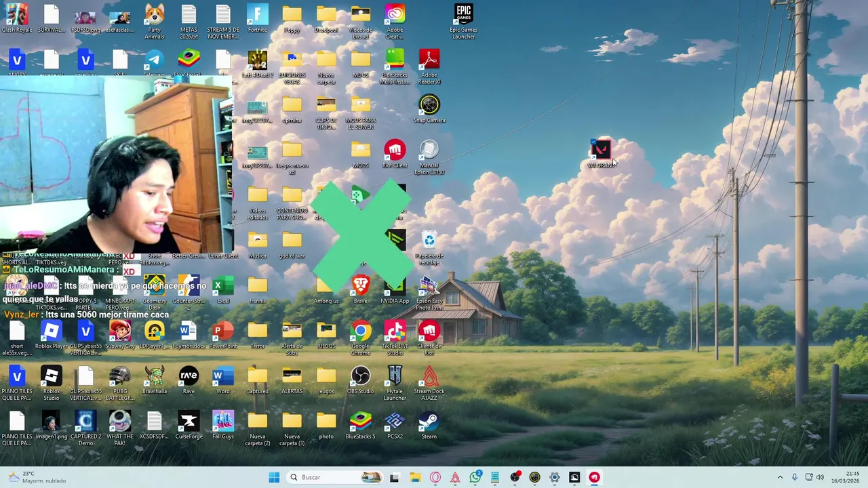Open PUBG BATTLEGROUNDS shortcut
The width and height of the screenshot is (868, 488).
click(120, 383)
